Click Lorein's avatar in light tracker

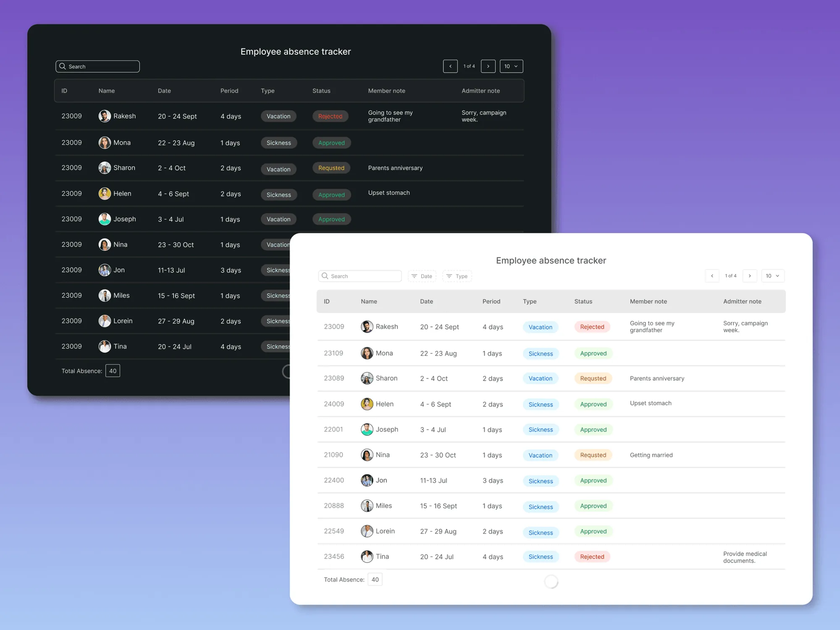coord(367,531)
